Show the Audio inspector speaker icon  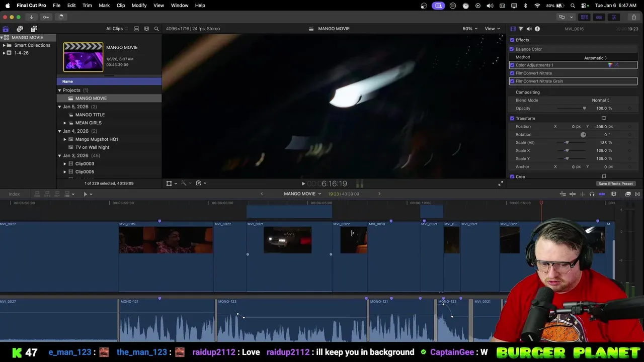529,29
